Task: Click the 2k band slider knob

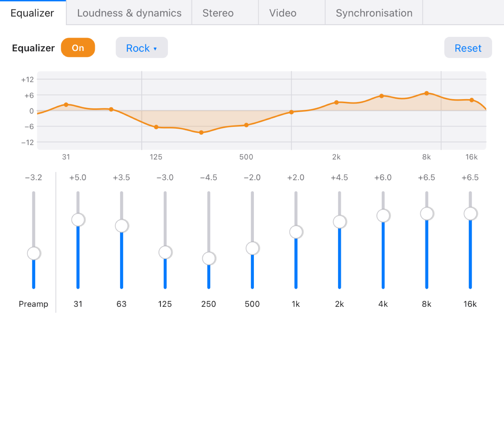Action: coord(340,222)
